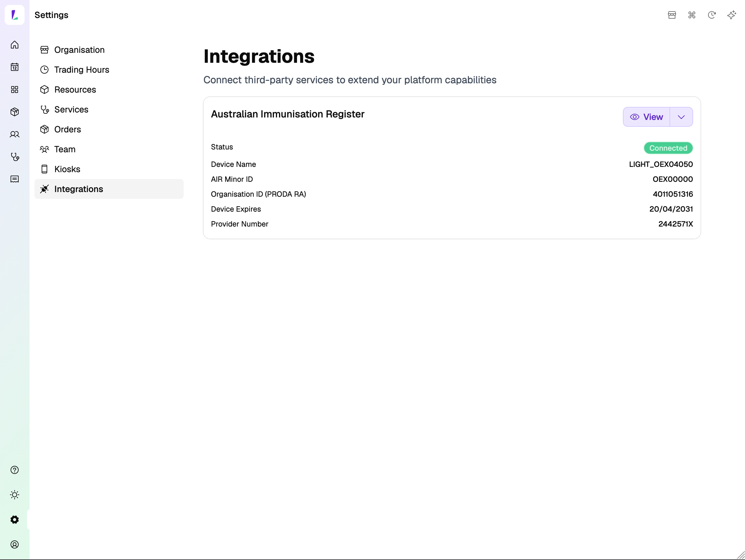Open the stethoscope icon in the left sidebar
The height and width of the screenshot is (560, 745).
[x=15, y=157]
